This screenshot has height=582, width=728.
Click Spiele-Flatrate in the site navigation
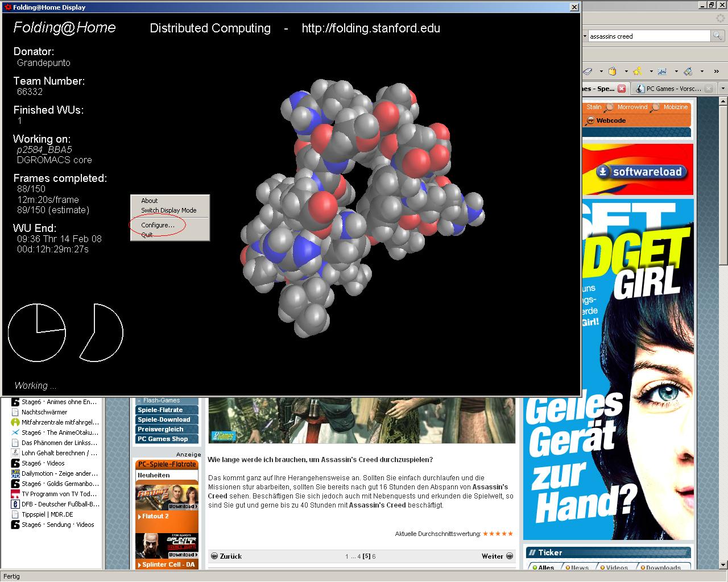pos(167,410)
